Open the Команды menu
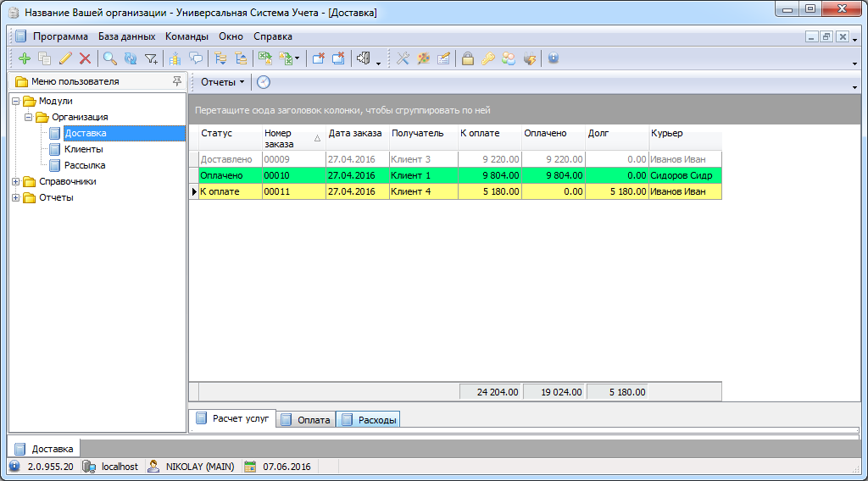 186,36
